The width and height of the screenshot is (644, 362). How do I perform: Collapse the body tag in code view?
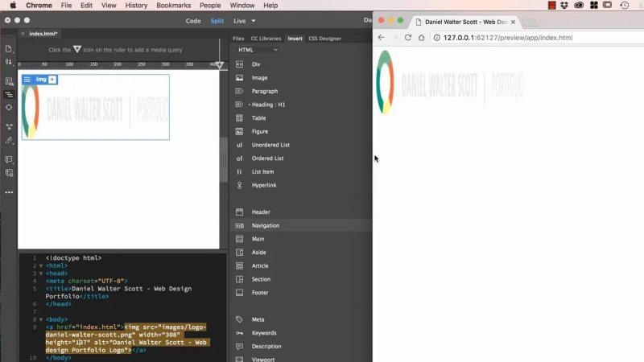click(41, 319)
